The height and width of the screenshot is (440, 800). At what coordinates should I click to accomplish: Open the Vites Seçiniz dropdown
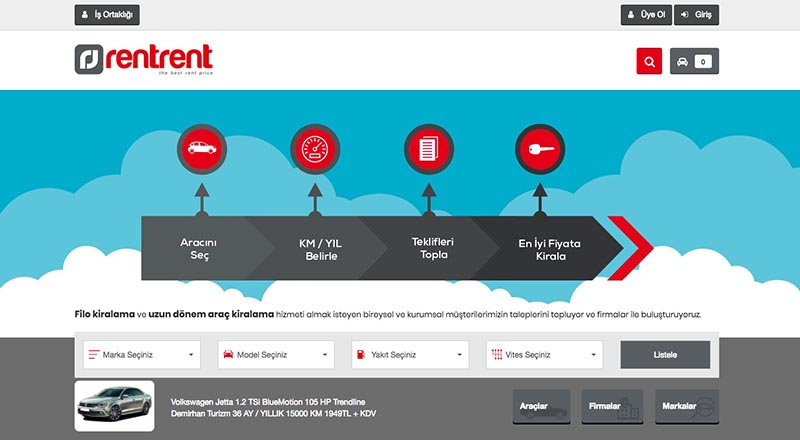(x=544, y=354)
